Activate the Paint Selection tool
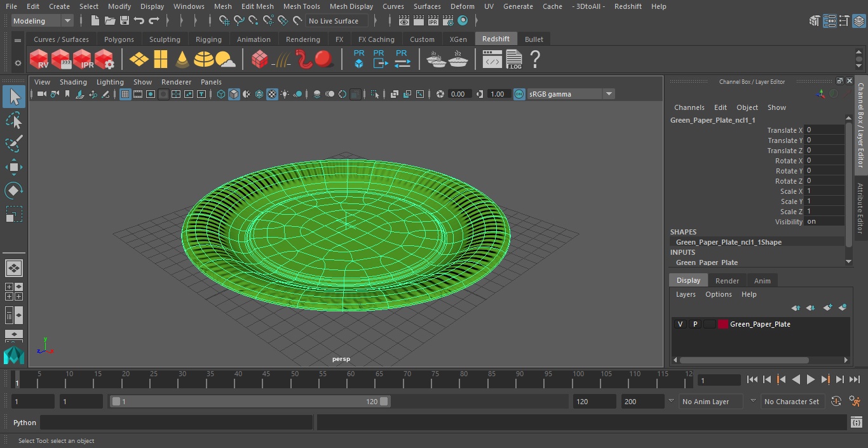The image size is (868, 448). coord(14,144)
